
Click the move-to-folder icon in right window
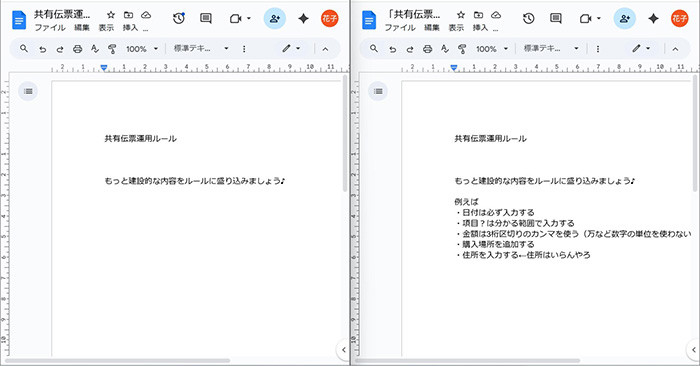click(x=479, y=15)
